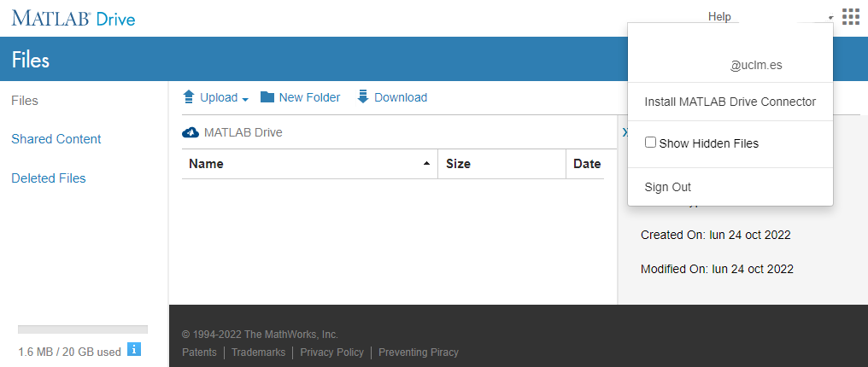Select Install MATLAB Drive Connector

[730, 102]
